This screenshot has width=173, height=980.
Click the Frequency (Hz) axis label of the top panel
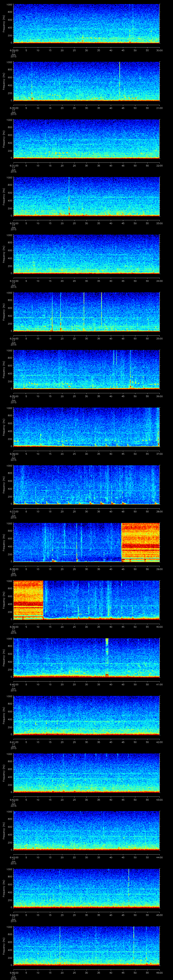click(x=4, y=24)
